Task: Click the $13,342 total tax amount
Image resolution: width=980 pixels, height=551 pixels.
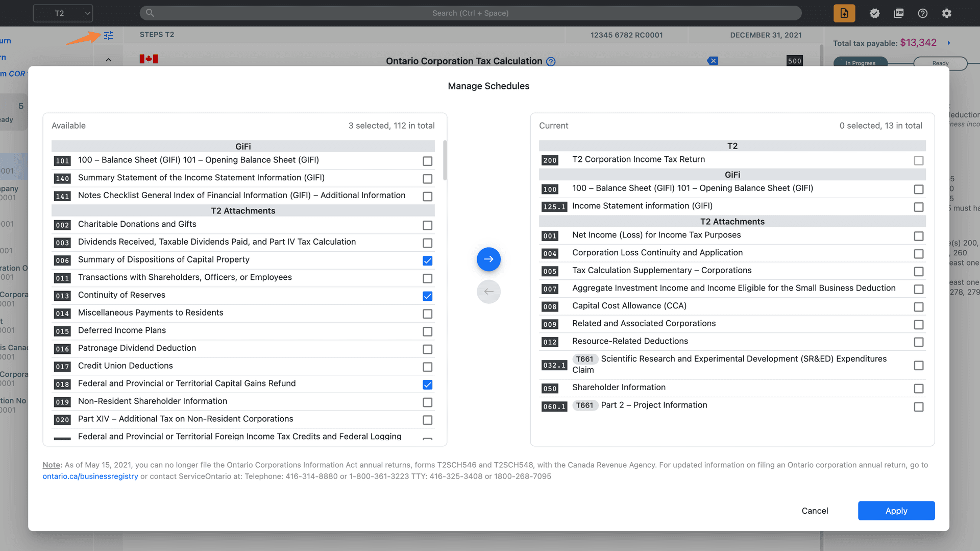Action: [918, 43]
